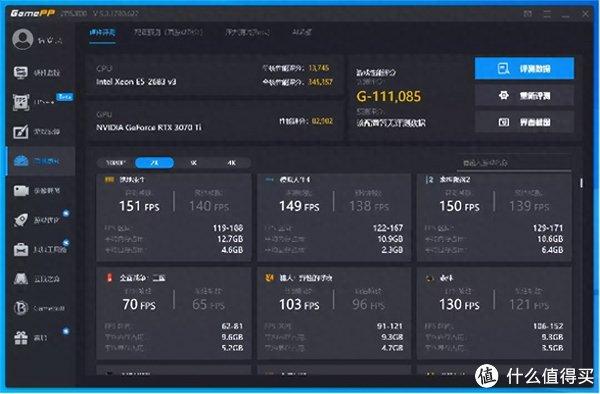Image resolution: width=600 pixels, height=394 pixels.
Task: Select the 2K resolution option
Action: pyautogui.click(x=154, y=163)
